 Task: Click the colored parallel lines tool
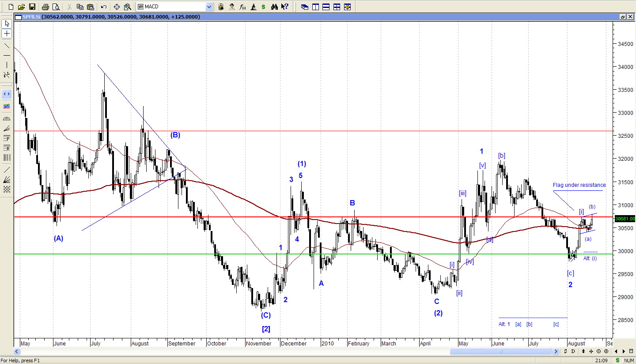(7, 106)
